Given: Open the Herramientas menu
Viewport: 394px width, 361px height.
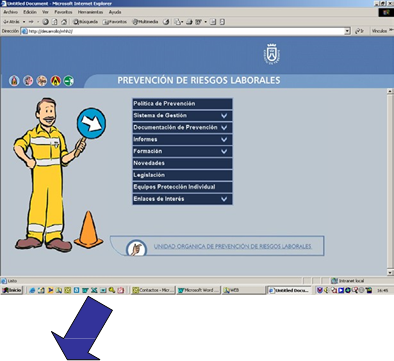Looking at the screenshot, I should tap(90, 12).
